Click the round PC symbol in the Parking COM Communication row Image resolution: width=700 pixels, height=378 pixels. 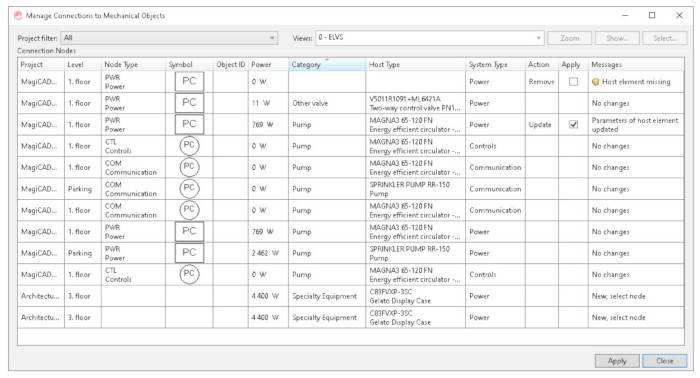[189, 188]
